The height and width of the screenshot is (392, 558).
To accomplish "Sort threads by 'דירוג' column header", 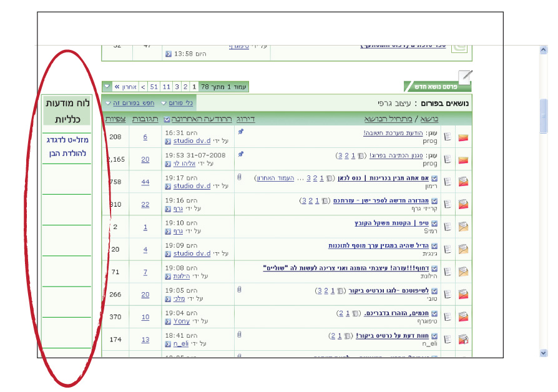I will tap(245, 119).
